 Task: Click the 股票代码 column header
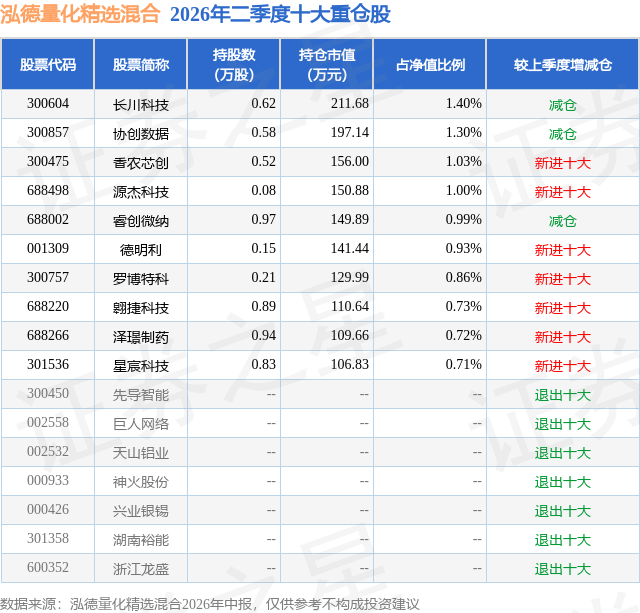tap(48, 64)
